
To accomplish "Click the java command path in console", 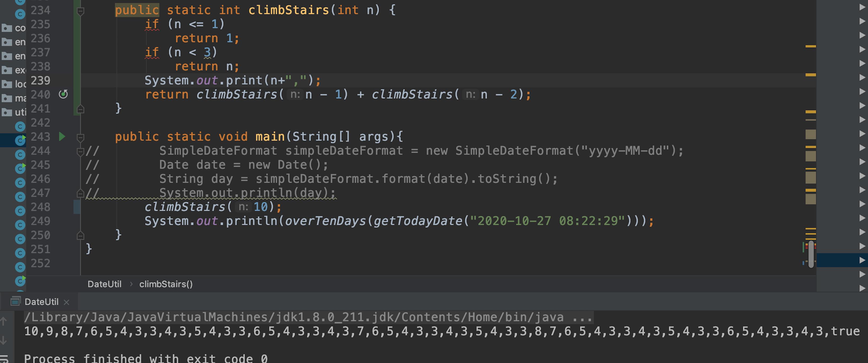I will pos(293,317).
